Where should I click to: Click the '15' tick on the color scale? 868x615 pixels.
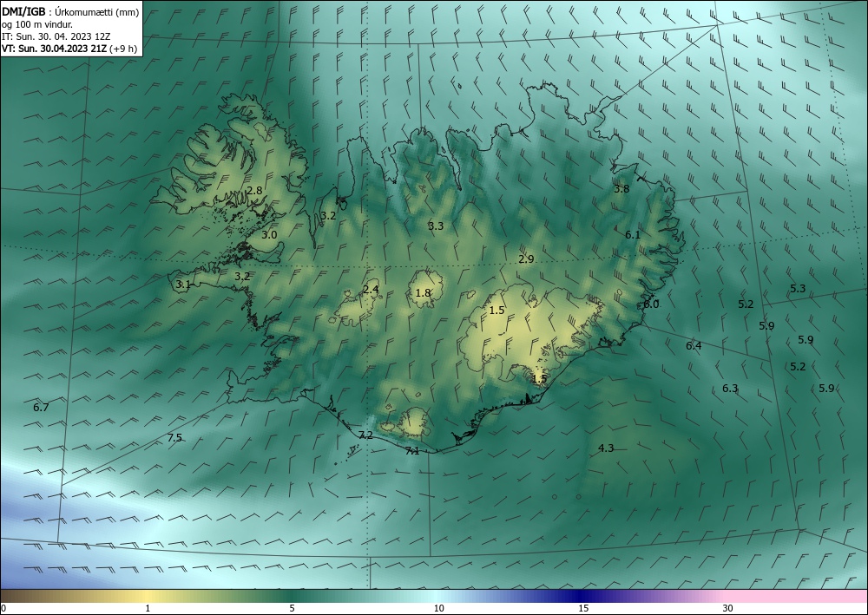tap(583, 609)
